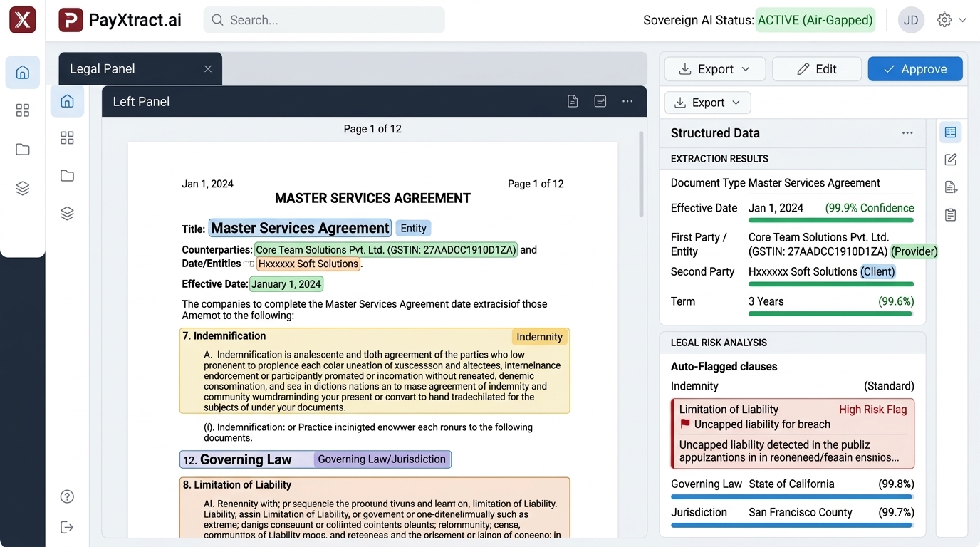
Task: Click the clipboard icon in right rail
Action: pos(950,214)
